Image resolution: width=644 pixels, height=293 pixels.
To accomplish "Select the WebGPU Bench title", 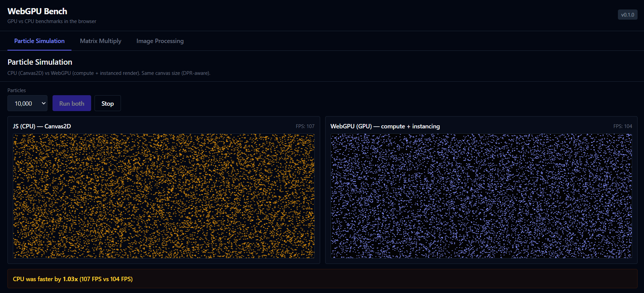I will 37,11.
